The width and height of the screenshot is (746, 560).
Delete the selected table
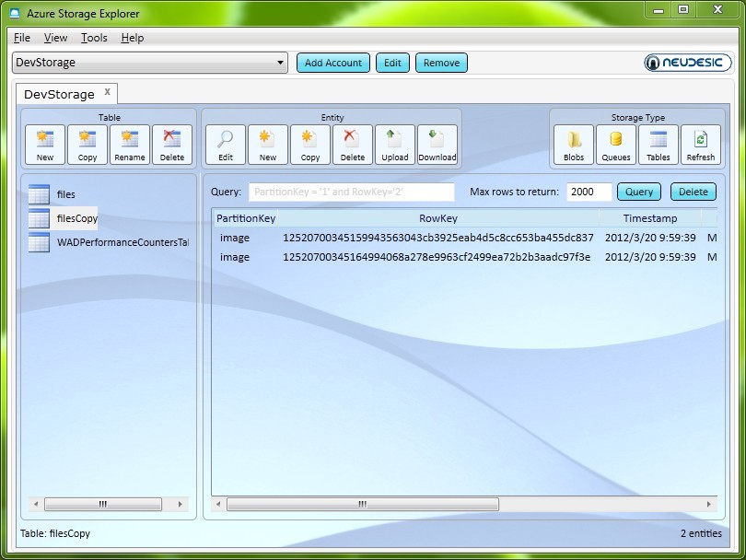pyautogui.click(x=172, y=145)
